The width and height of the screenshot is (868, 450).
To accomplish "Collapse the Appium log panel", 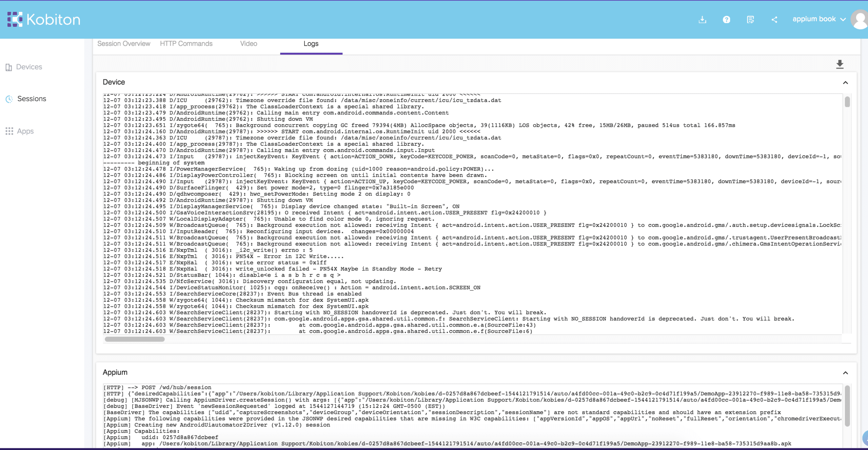I will pyautogui.click(x=845, y=373).
